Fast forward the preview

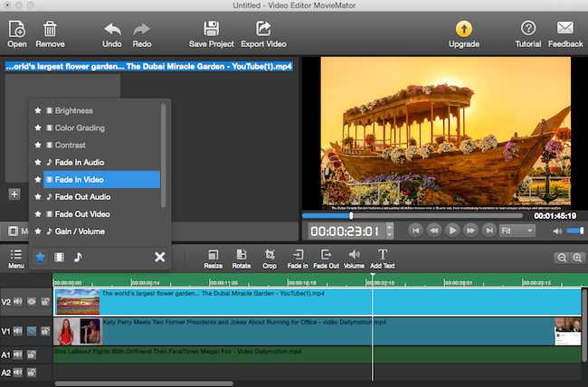(471, 231)
